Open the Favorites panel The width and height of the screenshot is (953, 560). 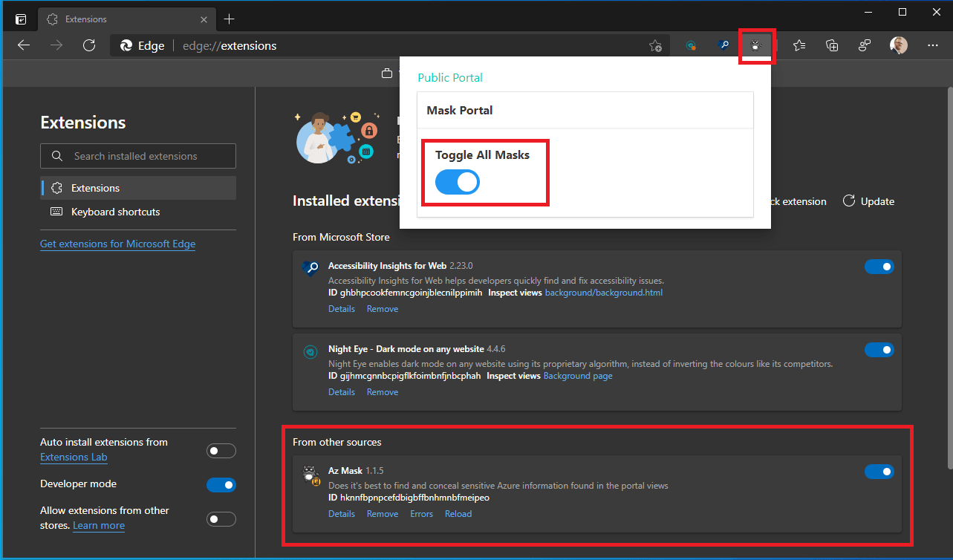(798, 45)
